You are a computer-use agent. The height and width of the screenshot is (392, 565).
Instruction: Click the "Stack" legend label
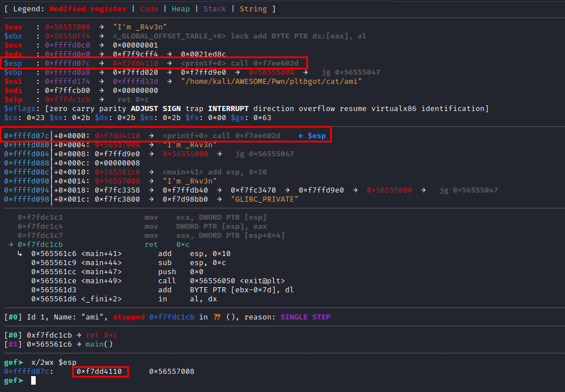coord(214,8)
